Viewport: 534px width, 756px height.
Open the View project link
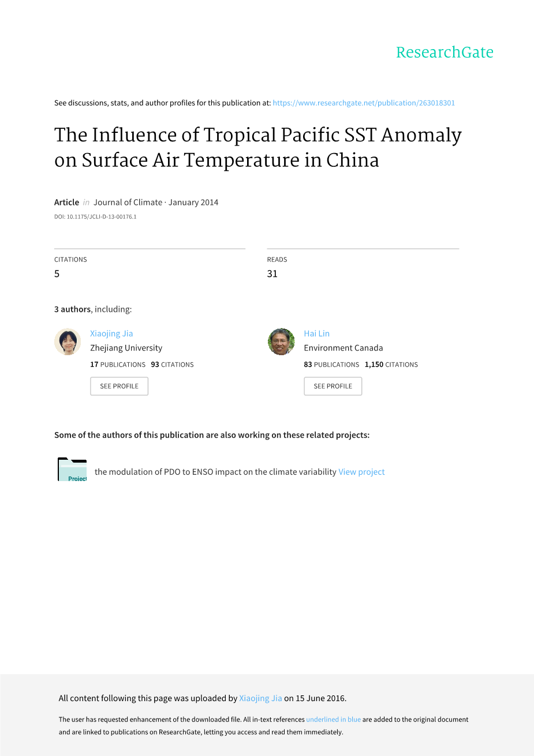[x=361, y=472]
